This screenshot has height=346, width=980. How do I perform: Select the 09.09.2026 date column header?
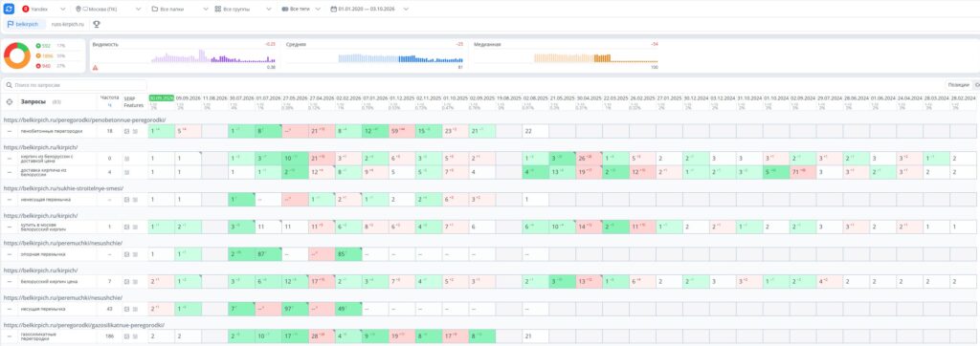point(188,98)
